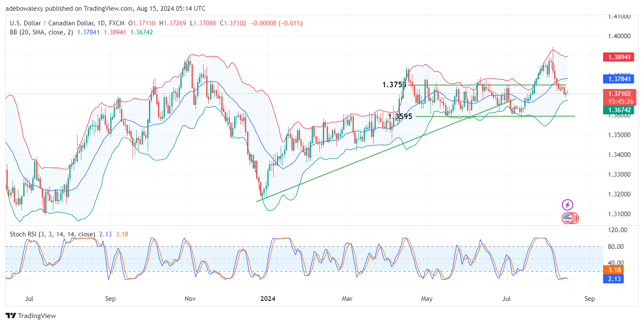
Task: Click the 1.31000 price axis label
Action: click(x=619, y=214)
